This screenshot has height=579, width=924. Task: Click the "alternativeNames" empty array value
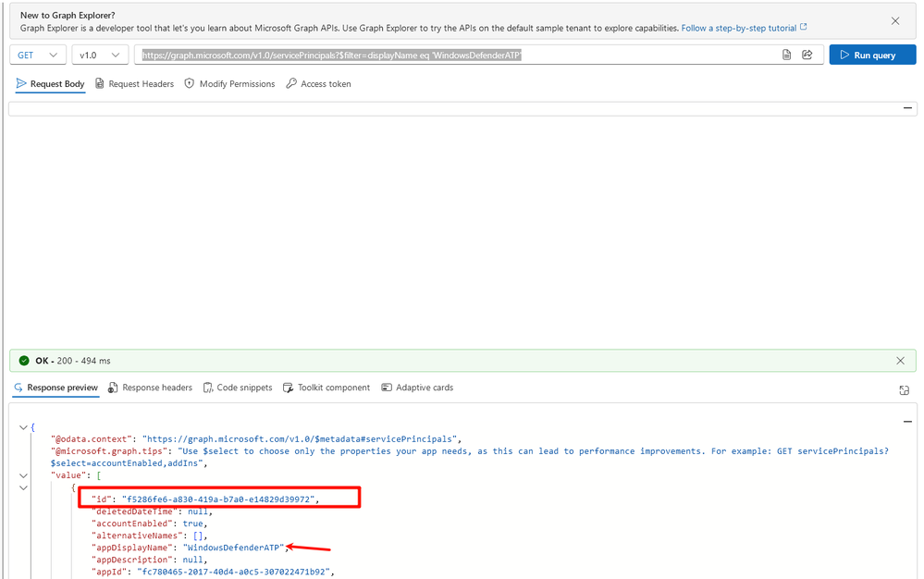[x=198, y=536]
